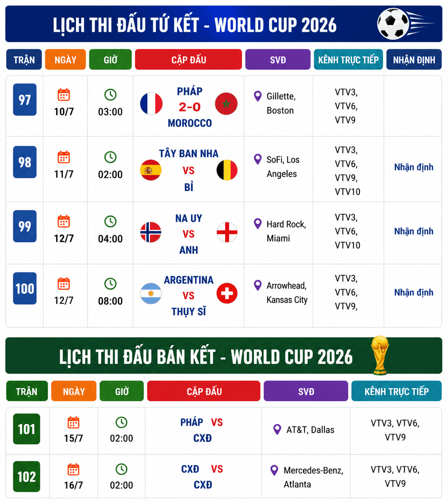Click the Norway flag icon in match 99
Screen dimensions: 448x503
[x=151, y=232]
